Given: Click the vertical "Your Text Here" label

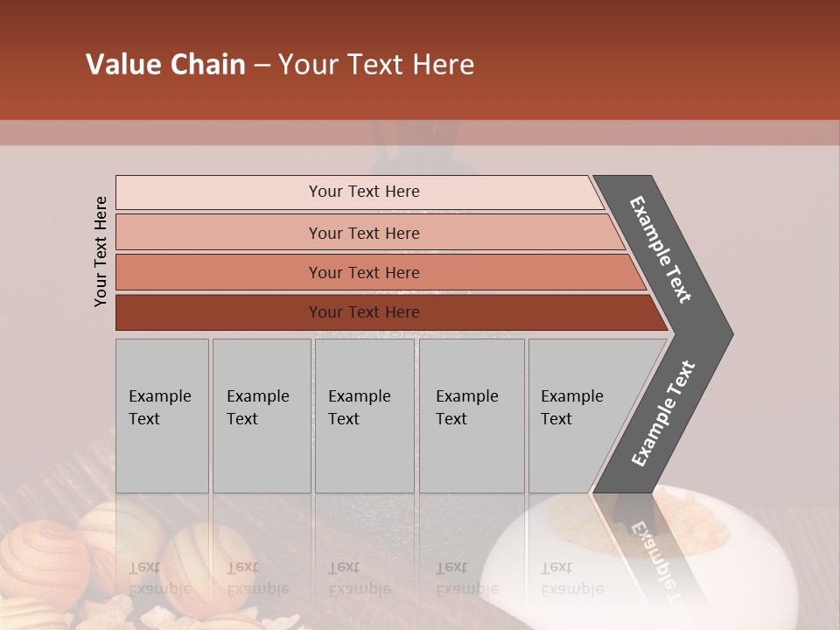Looking at the screenshot, I should (x=101, y=251).
